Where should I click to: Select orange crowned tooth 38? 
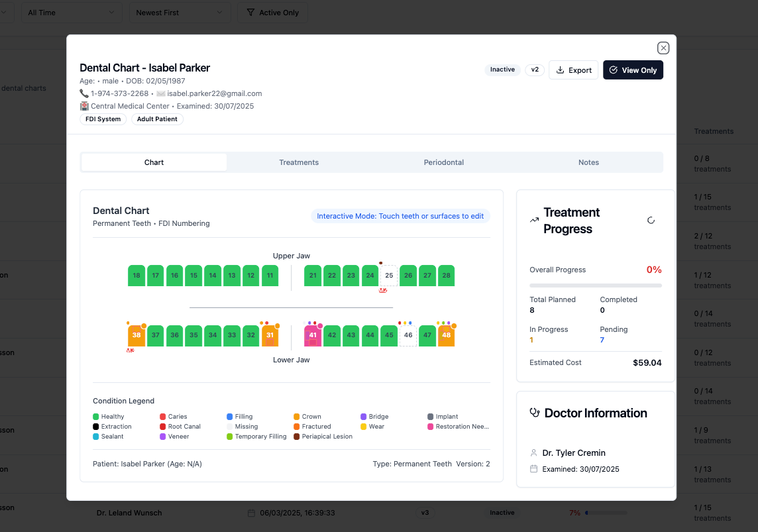point(136,335)
